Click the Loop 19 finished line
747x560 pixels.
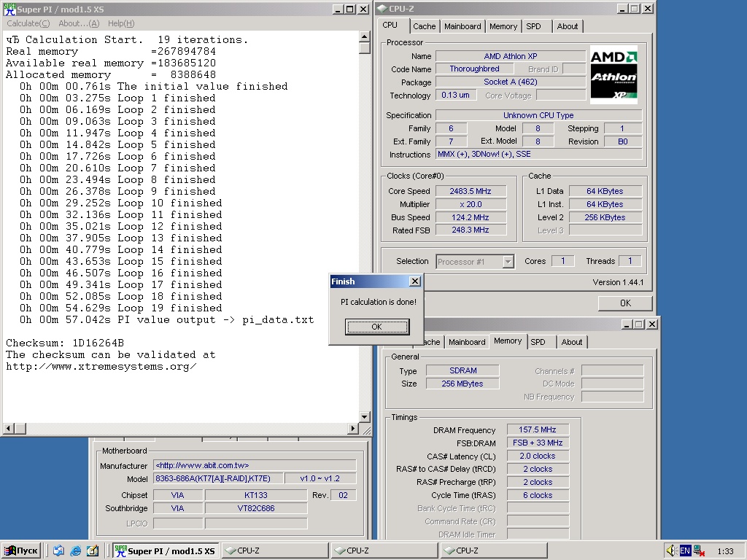pos(120,308)
